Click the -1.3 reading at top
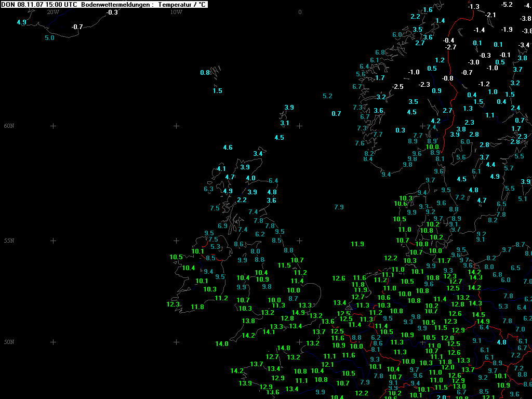This screenshot has height=399, width=532. click(x=473, y=7)
